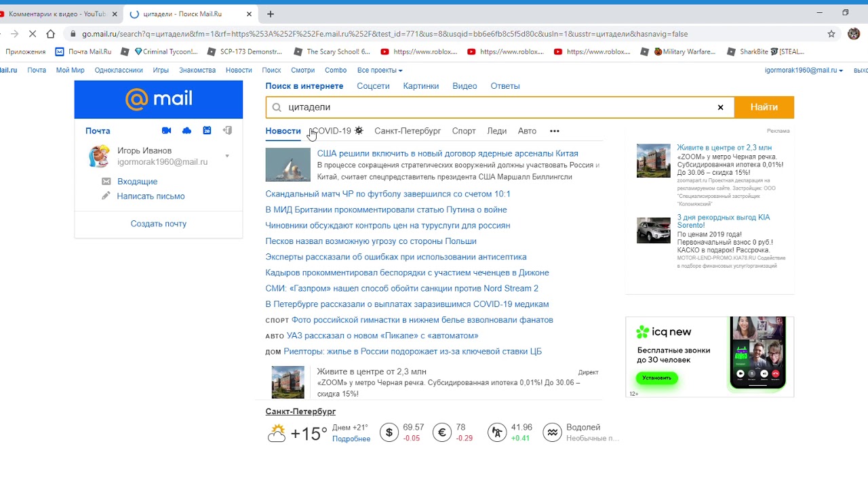
Task: Expand the account switcher arrow beside Игорь Иванов
Action: (x=227, y=156)
